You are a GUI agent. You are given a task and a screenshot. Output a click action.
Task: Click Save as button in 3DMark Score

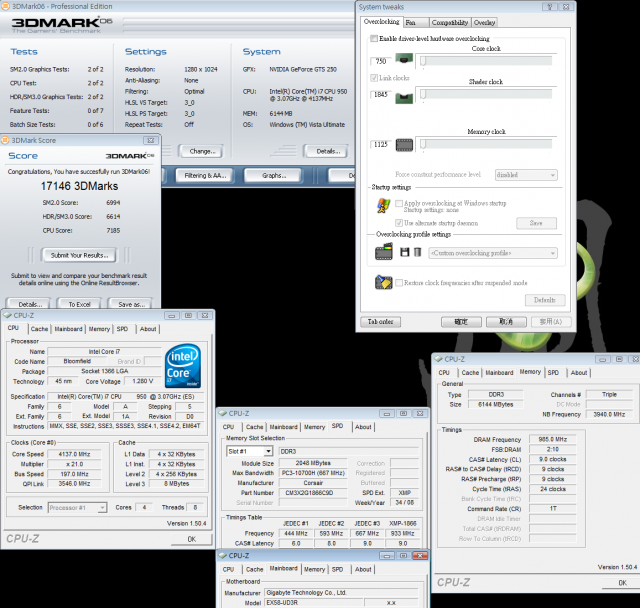[131, 304]
